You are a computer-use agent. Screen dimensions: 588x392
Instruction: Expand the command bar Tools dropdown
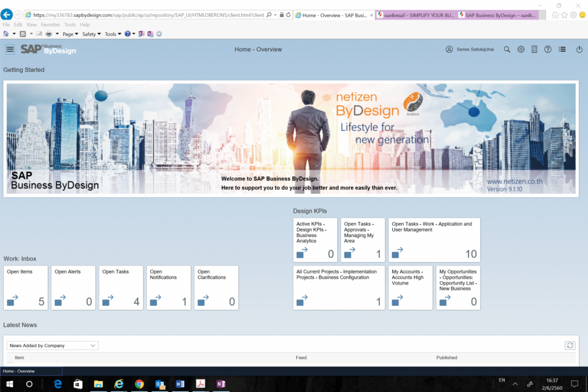pos(113,34)
